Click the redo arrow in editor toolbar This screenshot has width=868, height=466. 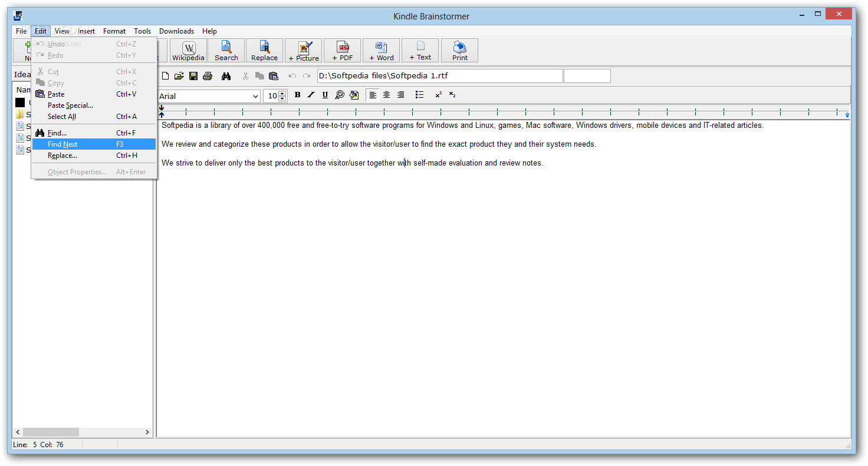[x=306, y=76]
